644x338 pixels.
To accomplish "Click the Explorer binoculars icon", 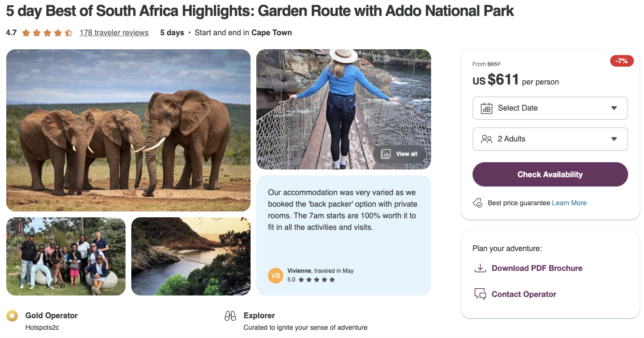I will tap(230, 316).
